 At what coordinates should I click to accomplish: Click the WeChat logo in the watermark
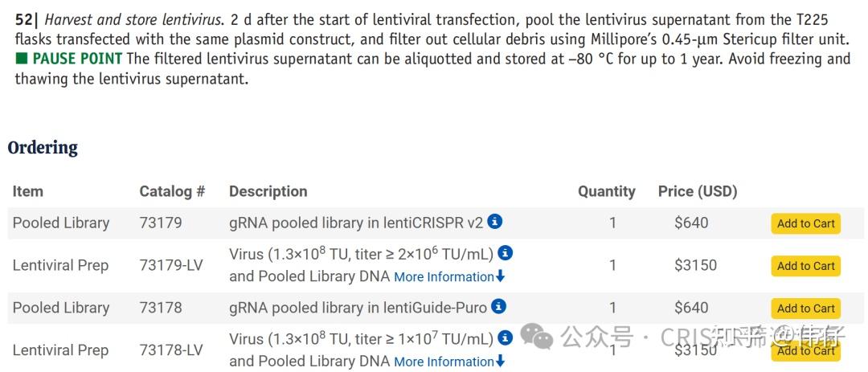536,336
